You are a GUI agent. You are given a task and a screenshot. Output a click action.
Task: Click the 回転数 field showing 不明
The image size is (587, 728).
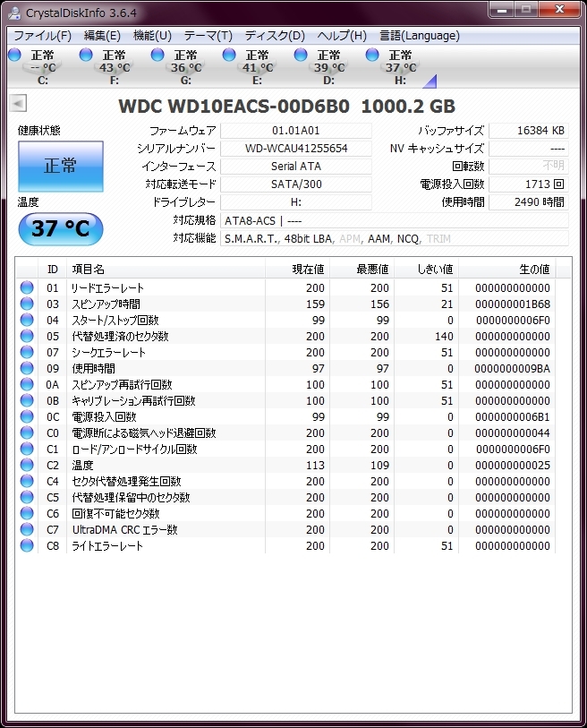(x=529, y=167)
